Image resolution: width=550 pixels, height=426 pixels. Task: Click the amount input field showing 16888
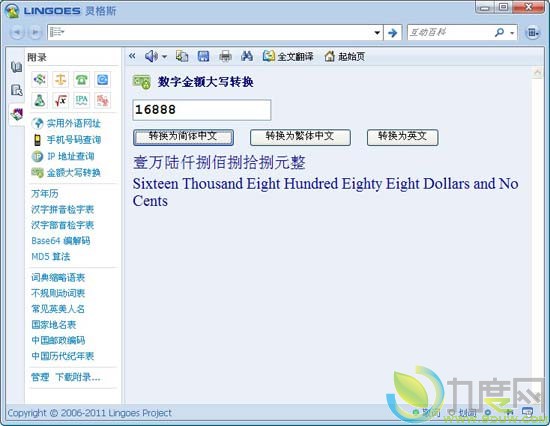tap(202, 110)
